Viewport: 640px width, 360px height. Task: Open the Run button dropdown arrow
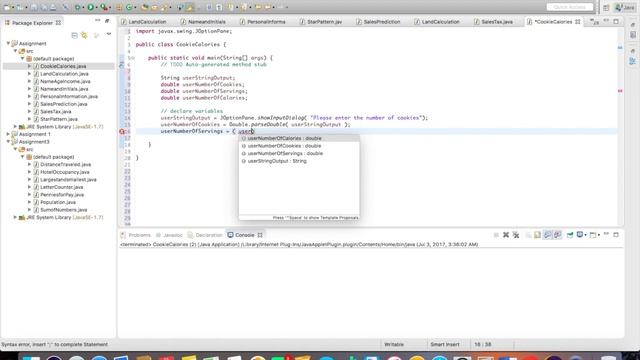[x=96, y=7]
